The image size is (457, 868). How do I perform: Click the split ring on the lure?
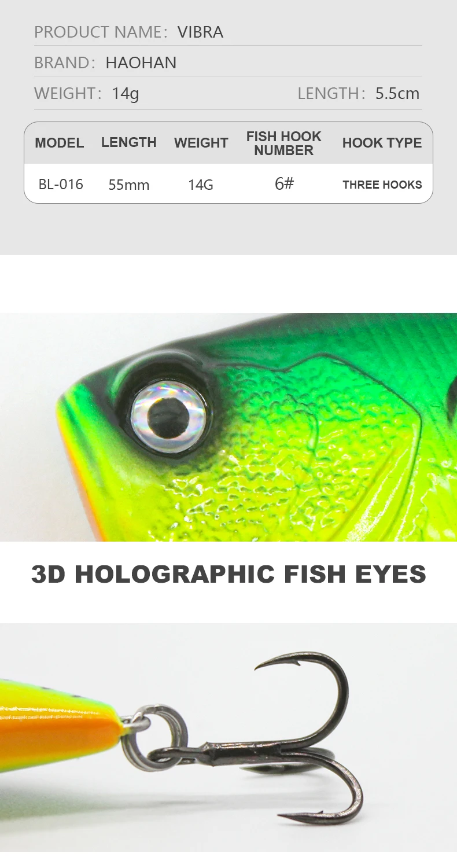pyautogui.click(x=155, y=737)
